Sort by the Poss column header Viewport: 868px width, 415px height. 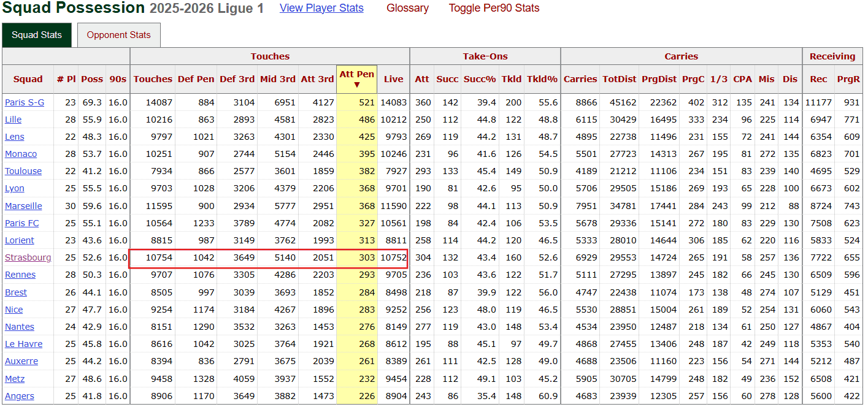pos(92,78)
